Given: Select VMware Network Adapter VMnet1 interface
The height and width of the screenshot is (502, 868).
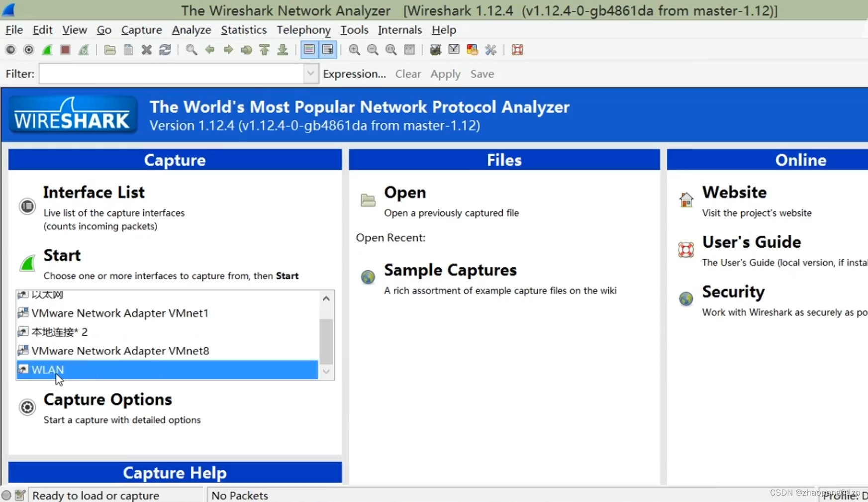Looking at the screenshot, I should (x=167, y=313).
